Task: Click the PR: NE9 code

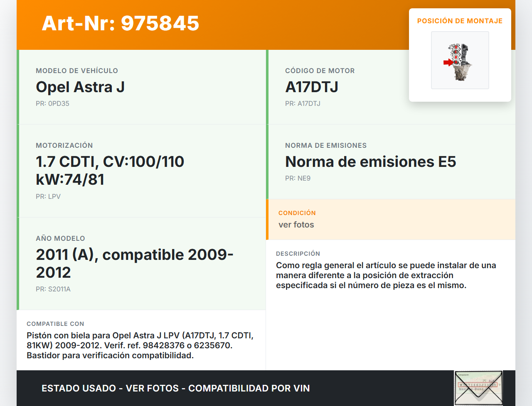Action: tap(298, 179)
